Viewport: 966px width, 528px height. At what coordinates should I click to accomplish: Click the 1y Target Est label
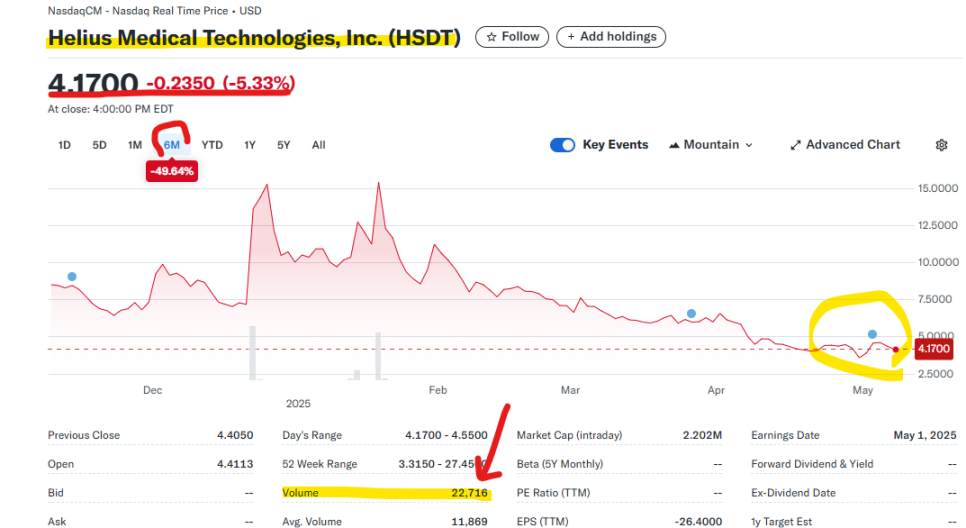pyautogui.click(x=781, y=521)
